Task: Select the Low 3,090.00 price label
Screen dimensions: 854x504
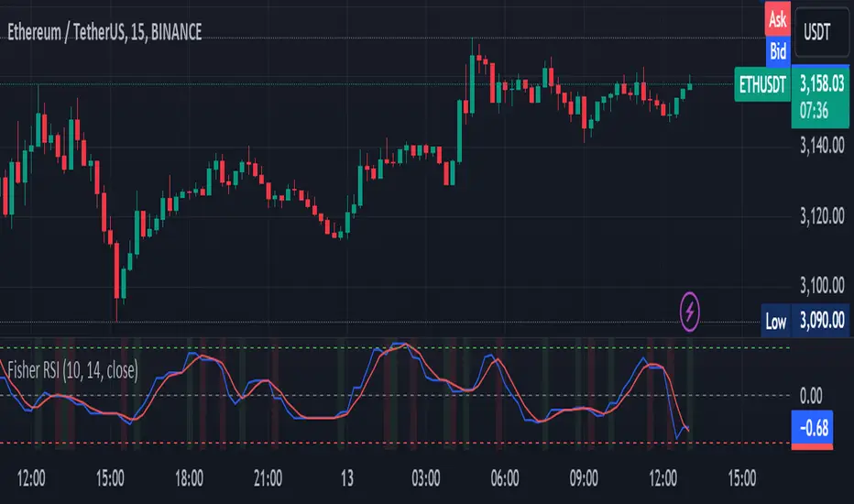Action: tap(805, 321)
